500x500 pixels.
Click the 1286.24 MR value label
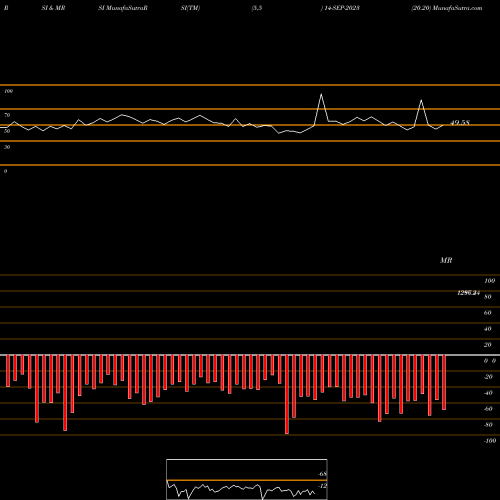(x=468, y=293)
